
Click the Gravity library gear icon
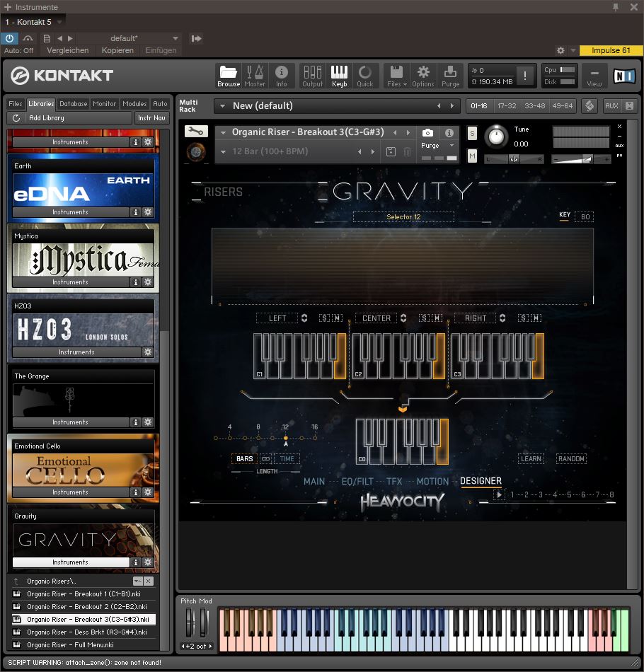[147, 562]
